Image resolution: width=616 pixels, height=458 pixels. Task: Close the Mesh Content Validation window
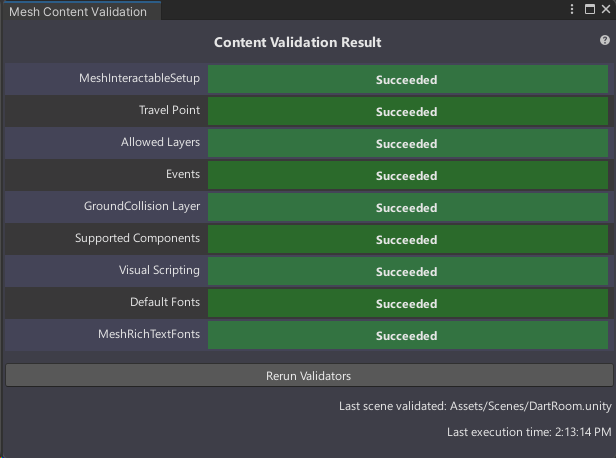pyautogui.click(x=606, y=9)
